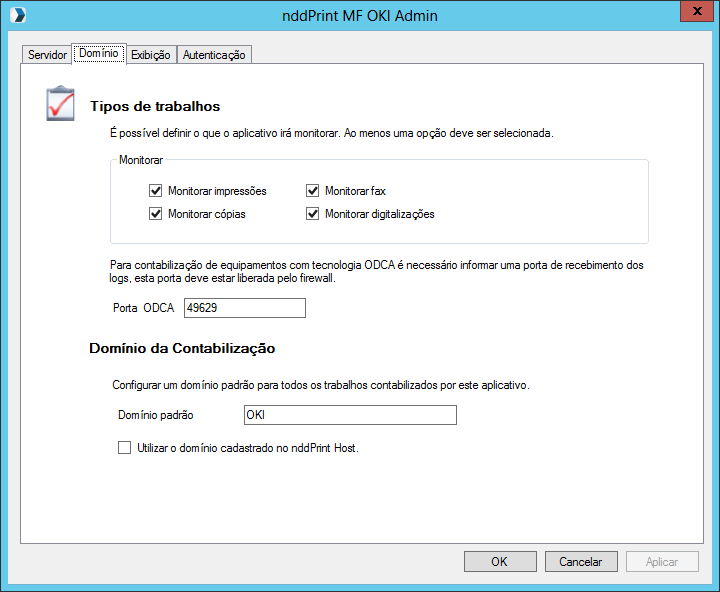720x592 pixels.
Task: Toggle Monitorar digitalizações checkbox
Action: tap(312, 213)
